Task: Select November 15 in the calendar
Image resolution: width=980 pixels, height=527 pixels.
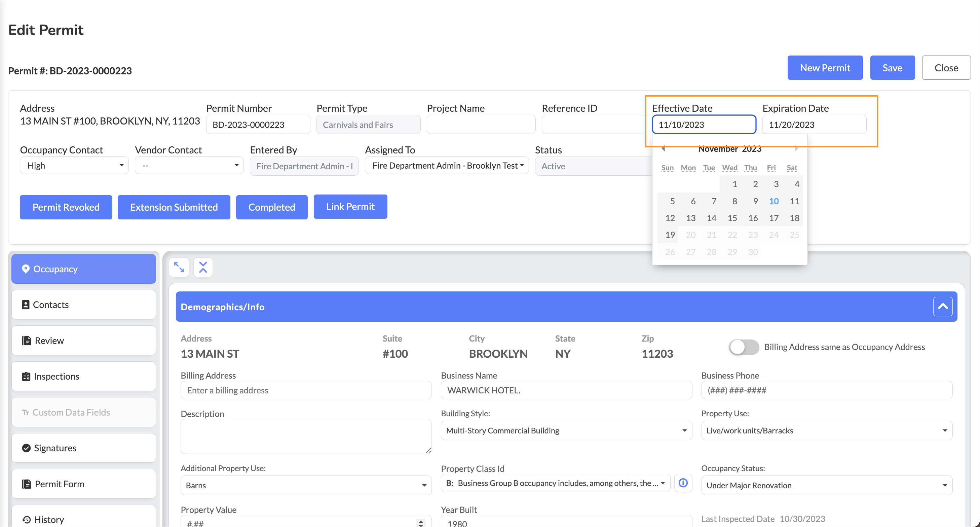Action: click(x=732, y=218)
